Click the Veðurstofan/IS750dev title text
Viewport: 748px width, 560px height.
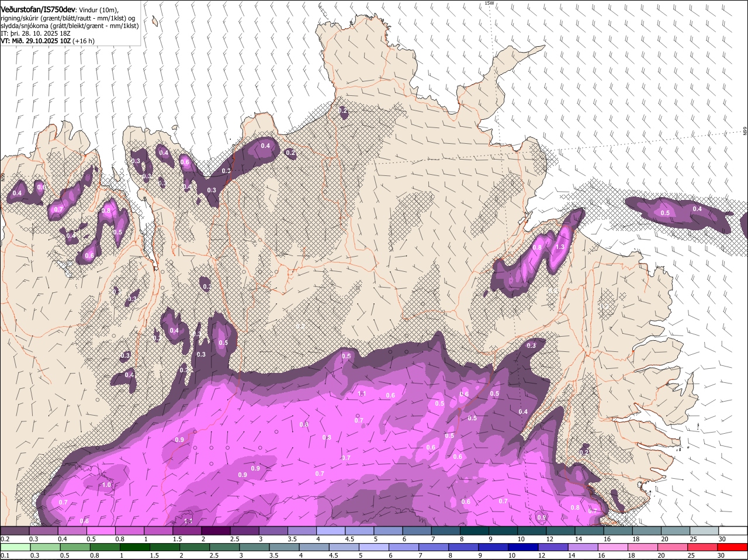click(37, 9)
